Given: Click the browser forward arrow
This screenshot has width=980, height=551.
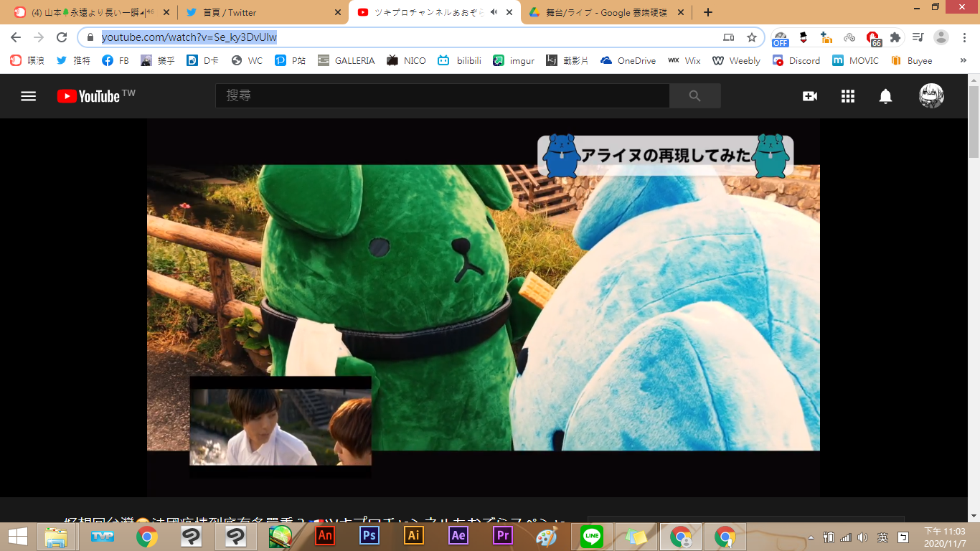Looking at the screenshot, I should click(x=39, y=37).
